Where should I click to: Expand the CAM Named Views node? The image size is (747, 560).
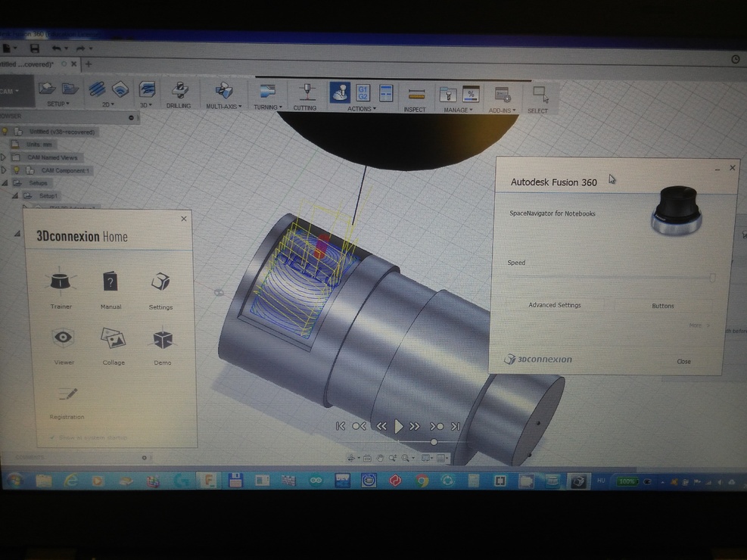3,157
